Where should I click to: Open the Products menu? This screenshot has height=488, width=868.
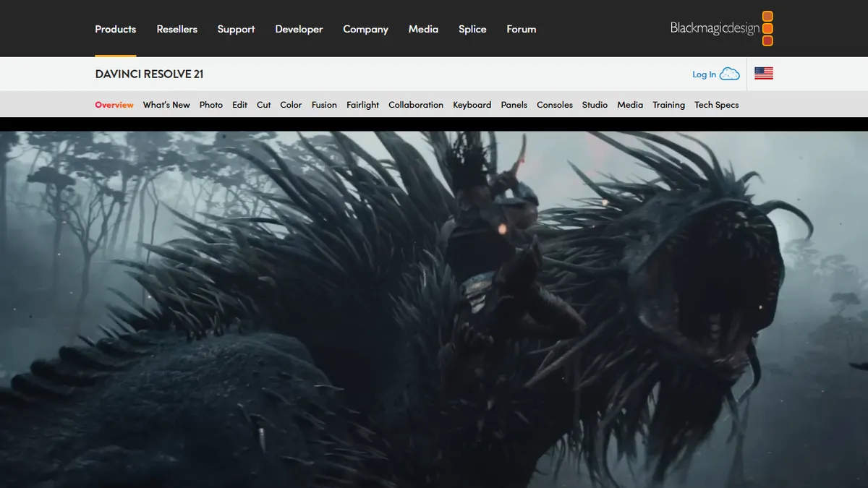pos(116,29)
